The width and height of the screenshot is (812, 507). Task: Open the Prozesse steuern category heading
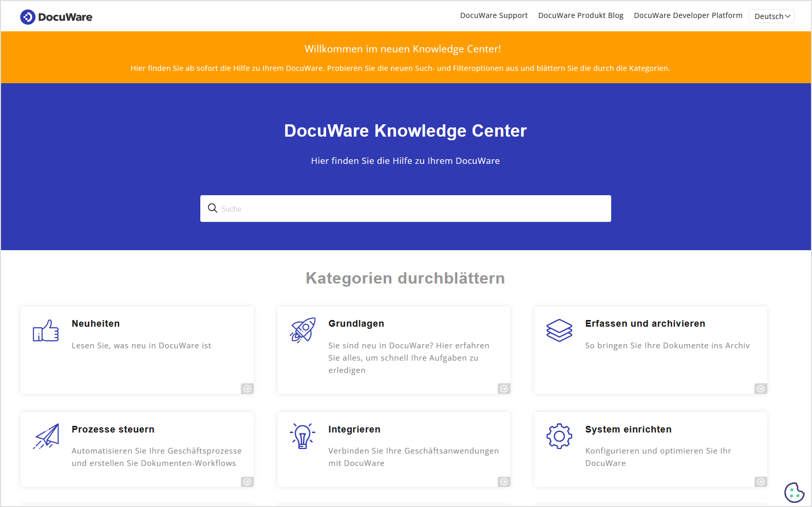point(113,429)
